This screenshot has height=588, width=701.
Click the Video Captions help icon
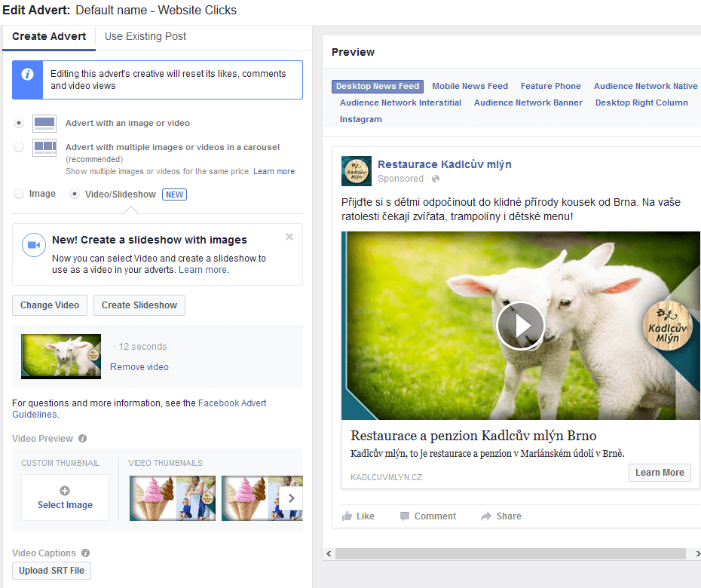coord(85,553)
